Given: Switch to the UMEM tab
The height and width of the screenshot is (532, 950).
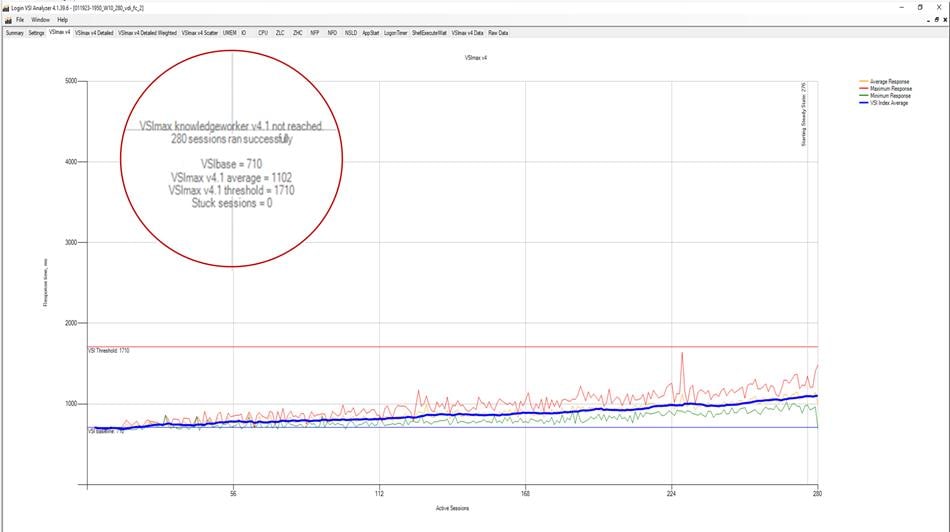Looking at the screenshot, I should (230, 33).
